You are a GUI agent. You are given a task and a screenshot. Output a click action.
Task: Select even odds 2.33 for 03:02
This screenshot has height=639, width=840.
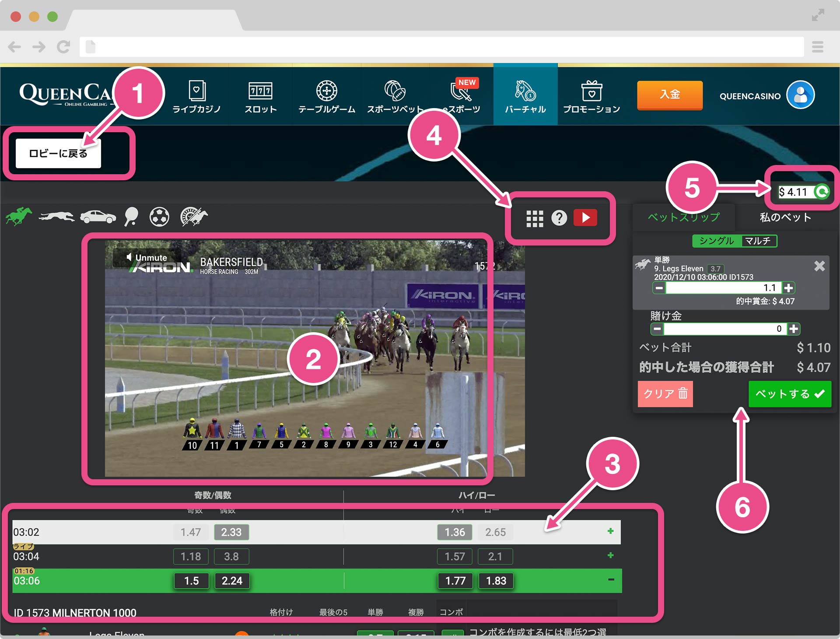click(x=231, y=532)
